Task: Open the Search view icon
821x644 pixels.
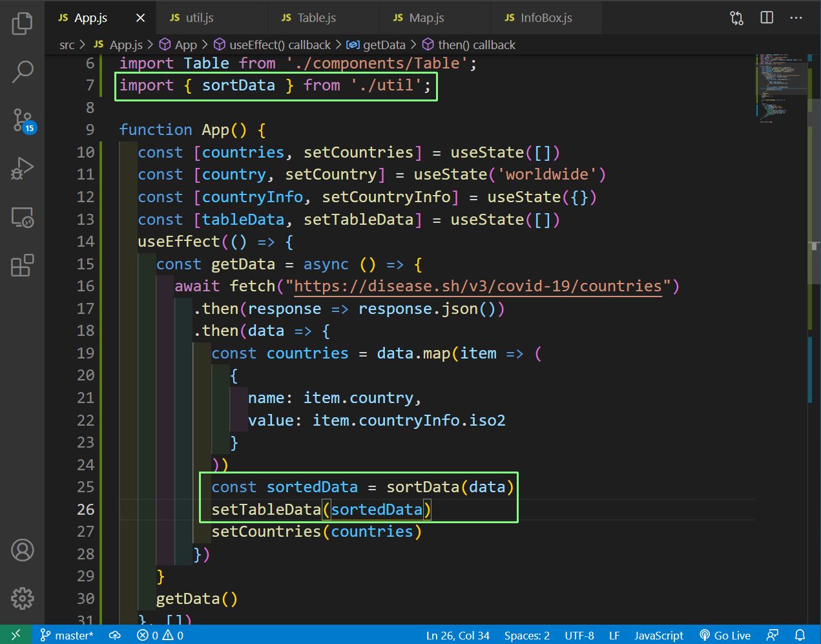Action: (22, 72)
